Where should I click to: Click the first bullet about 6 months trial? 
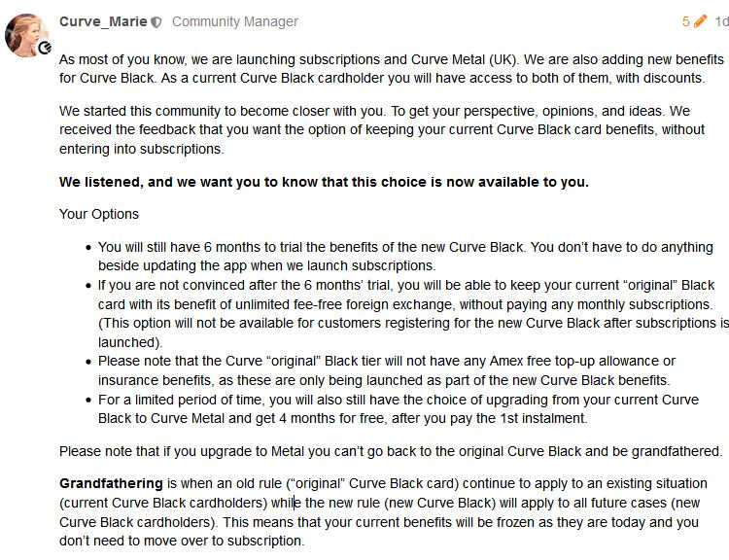point(405,257)
